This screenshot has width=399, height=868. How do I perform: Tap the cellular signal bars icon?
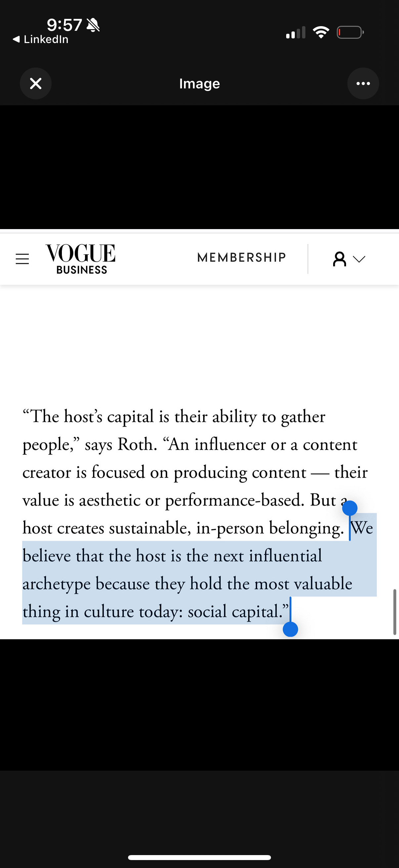[x=296, y=32]
